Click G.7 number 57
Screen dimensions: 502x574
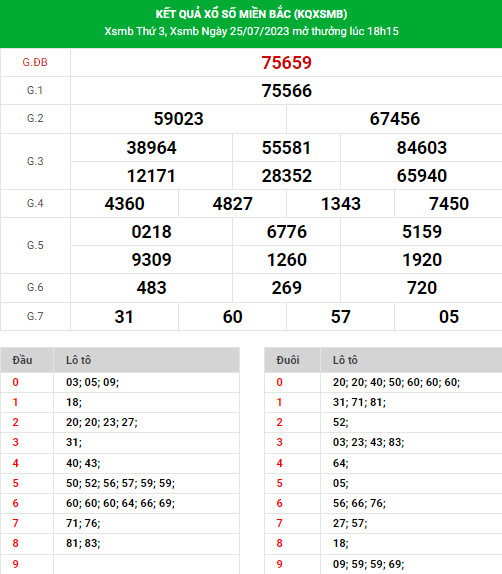tap(341, 317)
